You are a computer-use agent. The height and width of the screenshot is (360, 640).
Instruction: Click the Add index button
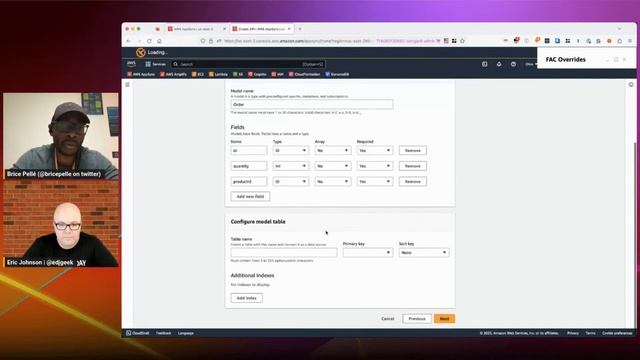click(247, 298)
